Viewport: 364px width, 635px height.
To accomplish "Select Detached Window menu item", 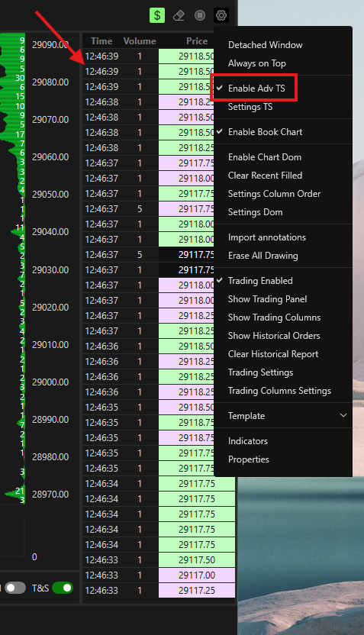I will tap(266, 45).
